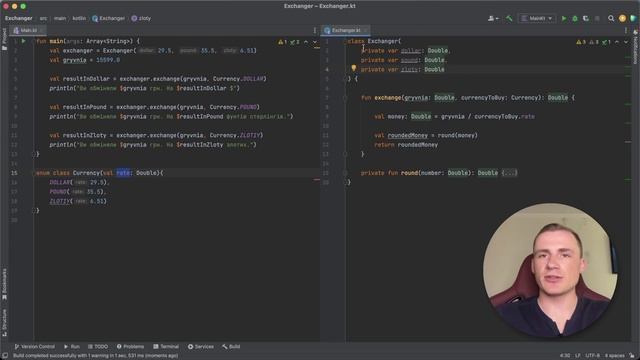640x360 pixels.
Task: Open Search Everywhere magnifier icon
Action: point(611,18)
